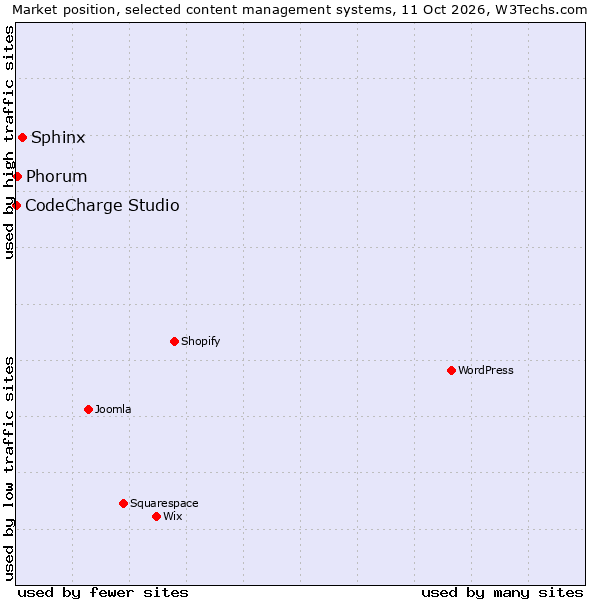
Task: Click the red Phorum data point
Action: [17, 176]
